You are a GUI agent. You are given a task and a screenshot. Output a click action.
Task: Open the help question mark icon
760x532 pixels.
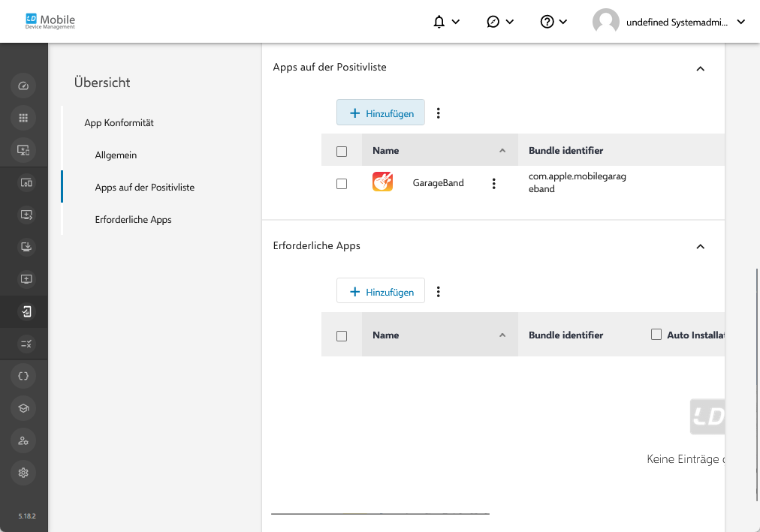pos(547,22)
